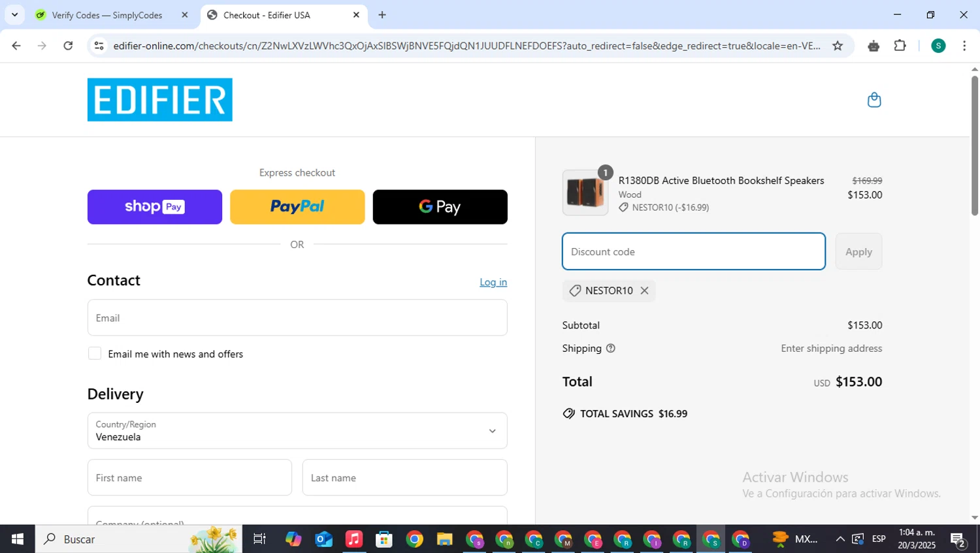Open Chrome profile 'D' on taskbar
Image resolution: width=980 pixels, height=553 pixels.
click(x=741, y=539)
